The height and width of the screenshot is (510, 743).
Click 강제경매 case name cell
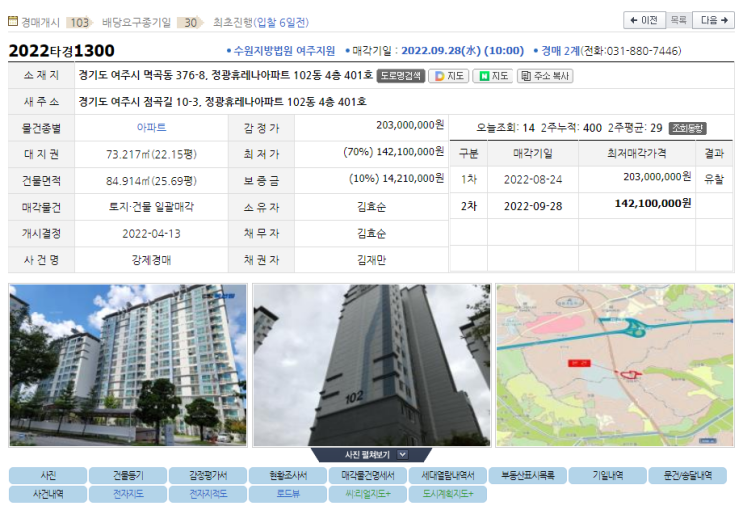tap(151, 260)
